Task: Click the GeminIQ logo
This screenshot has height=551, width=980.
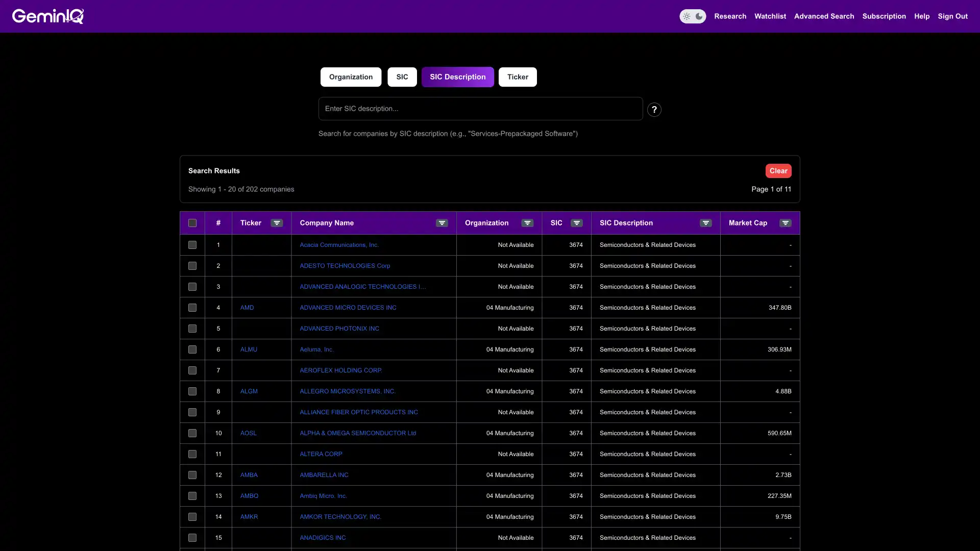Action: (x=47, y=16)
